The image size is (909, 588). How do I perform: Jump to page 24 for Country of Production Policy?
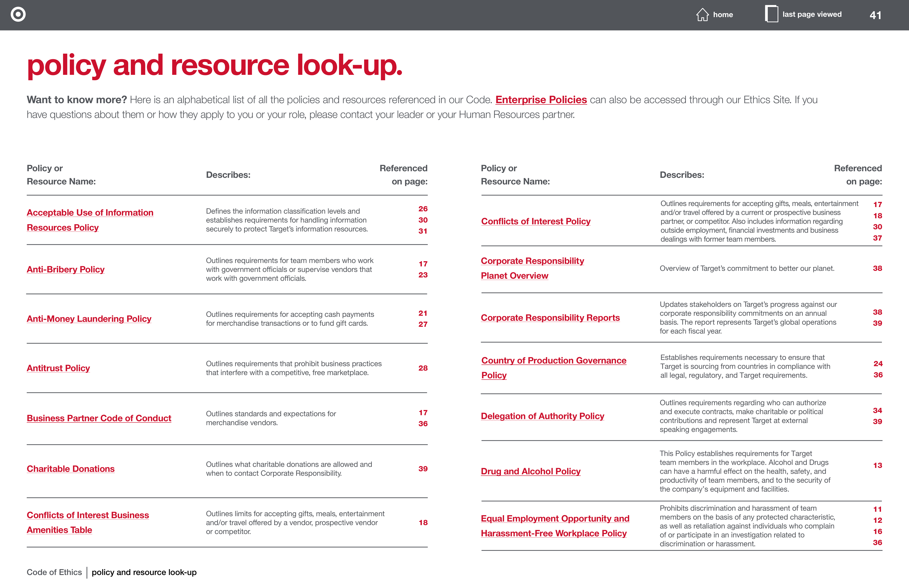pyautogui.click(x=878, y=363)
